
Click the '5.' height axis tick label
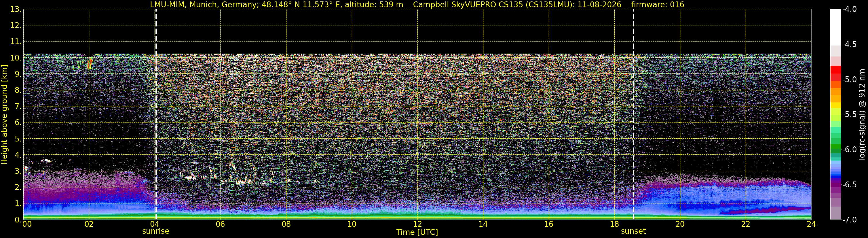[18, 139]
